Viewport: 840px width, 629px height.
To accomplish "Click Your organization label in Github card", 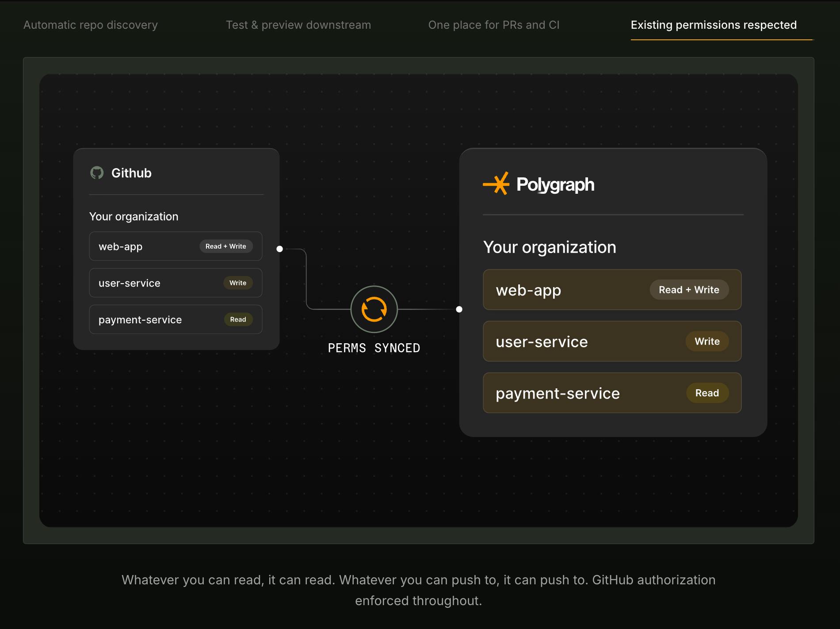I will (x=134, y=216).
